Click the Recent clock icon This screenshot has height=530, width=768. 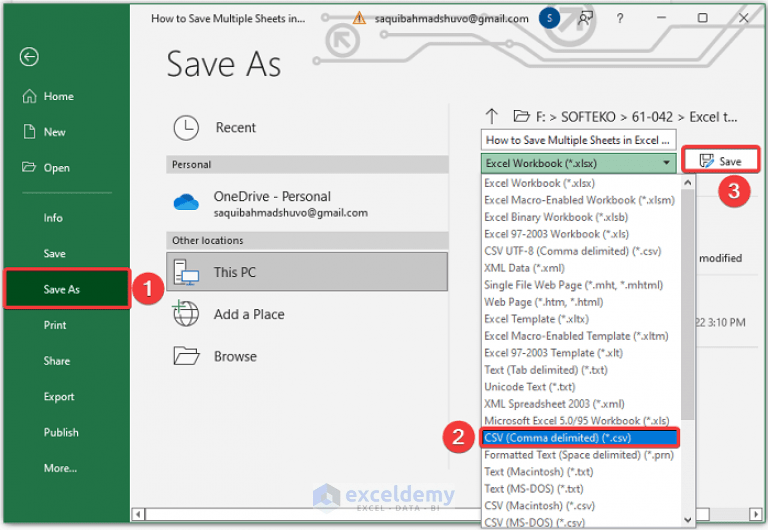186,128
